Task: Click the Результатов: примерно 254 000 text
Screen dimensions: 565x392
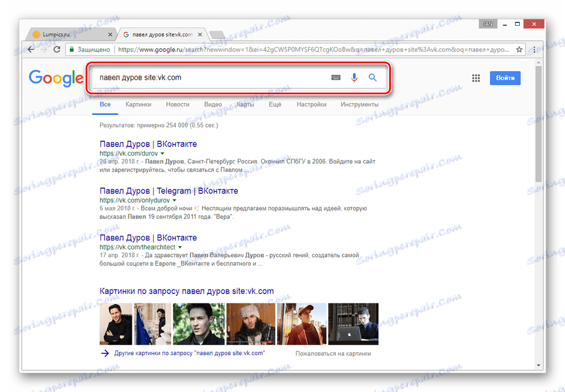Action: click(x=159, y=125)
